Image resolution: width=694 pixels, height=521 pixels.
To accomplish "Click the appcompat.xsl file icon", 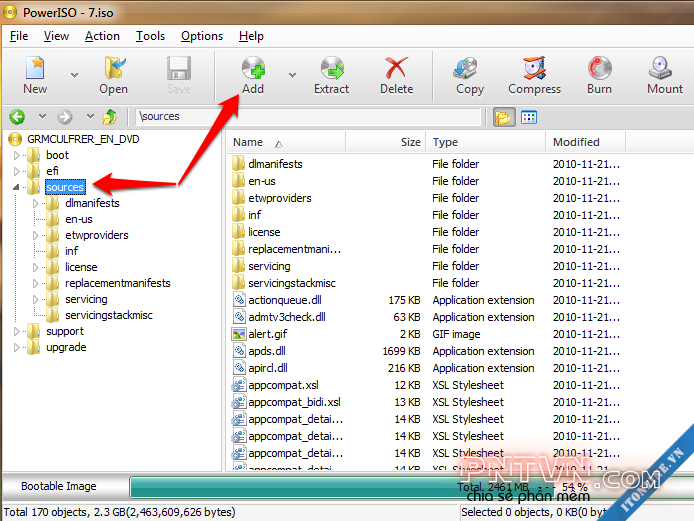I will point(239,385).
